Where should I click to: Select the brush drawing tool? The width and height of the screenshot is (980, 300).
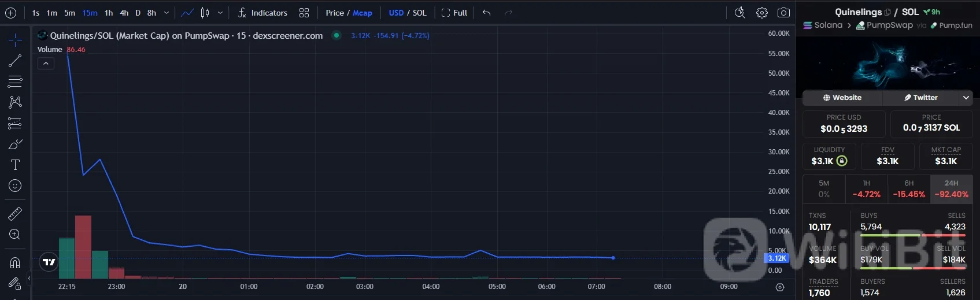[x=15, y=144]
